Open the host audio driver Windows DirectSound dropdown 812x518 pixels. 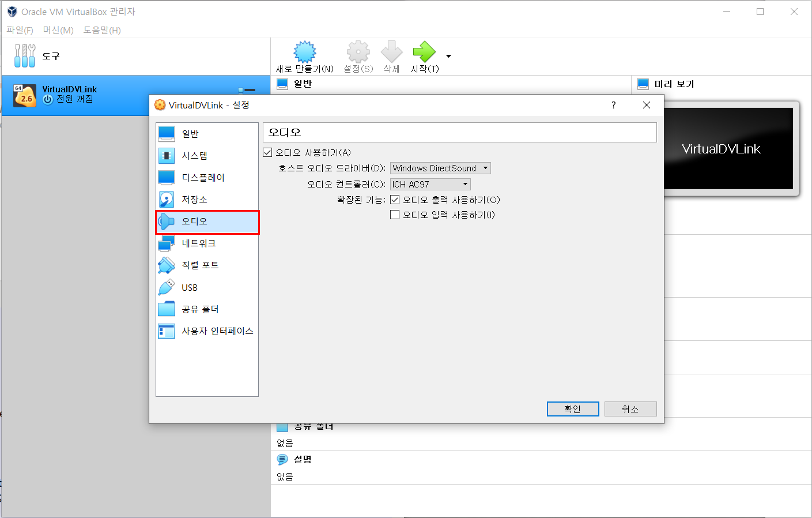(x=440, y=168)
